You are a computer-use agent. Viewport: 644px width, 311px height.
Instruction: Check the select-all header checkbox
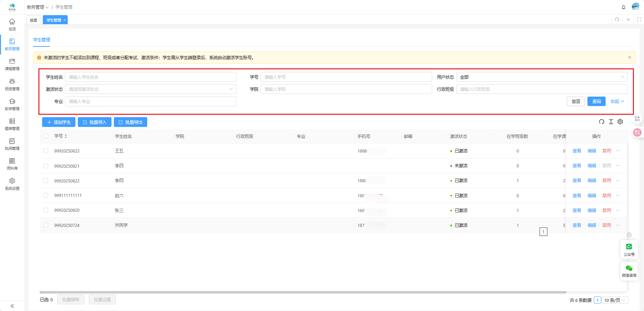[46, 136]
